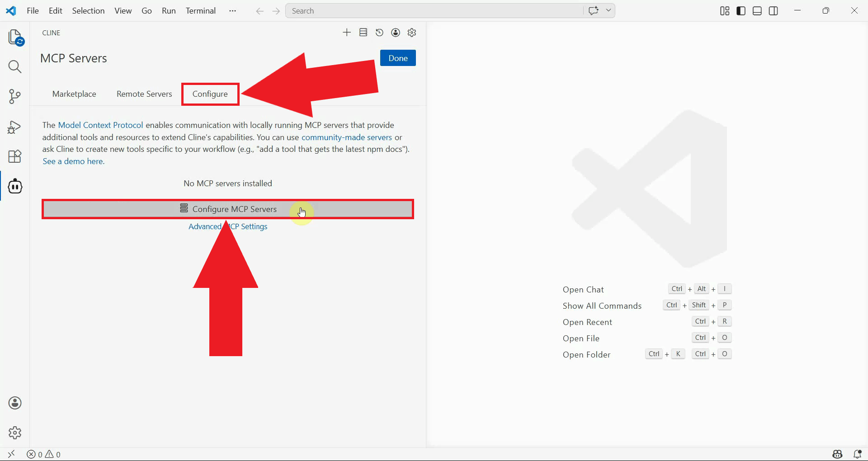Open the community-made servers link
The height and width of the screenshot is (461, 868).
[347, 137]
